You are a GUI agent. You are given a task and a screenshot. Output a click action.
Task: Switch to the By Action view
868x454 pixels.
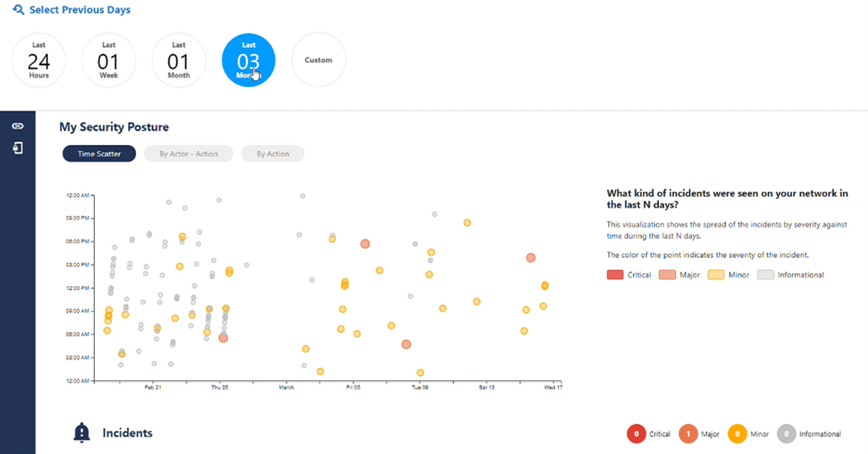(272, 154)
